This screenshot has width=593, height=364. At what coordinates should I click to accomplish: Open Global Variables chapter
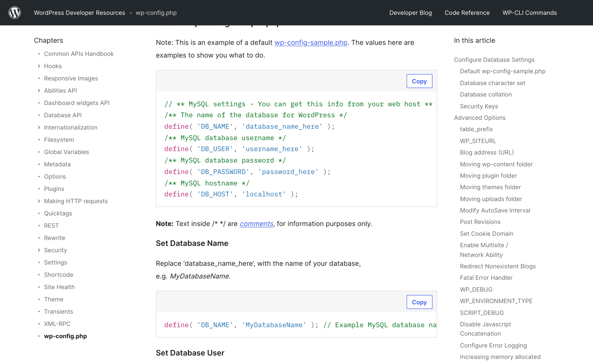coord(66,152)
